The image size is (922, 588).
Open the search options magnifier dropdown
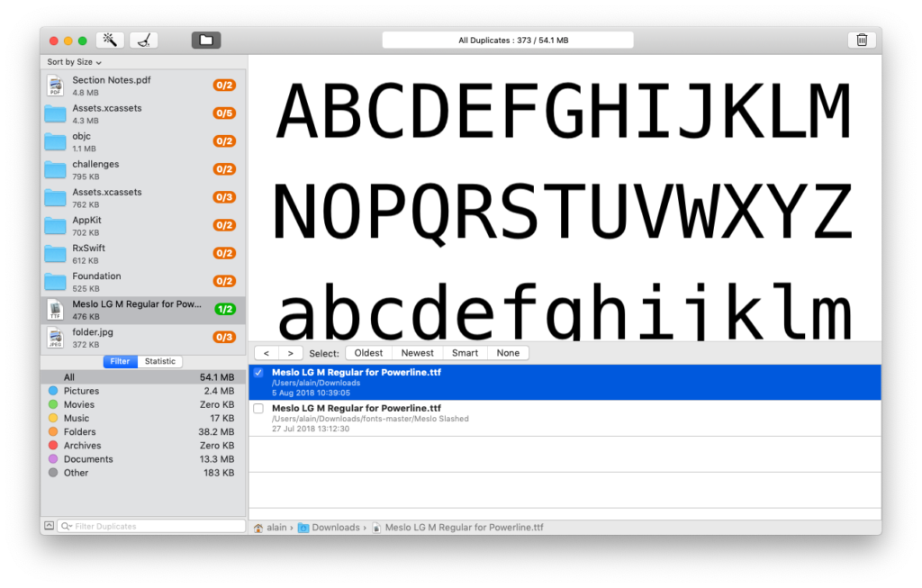click(x=66, y=527)
